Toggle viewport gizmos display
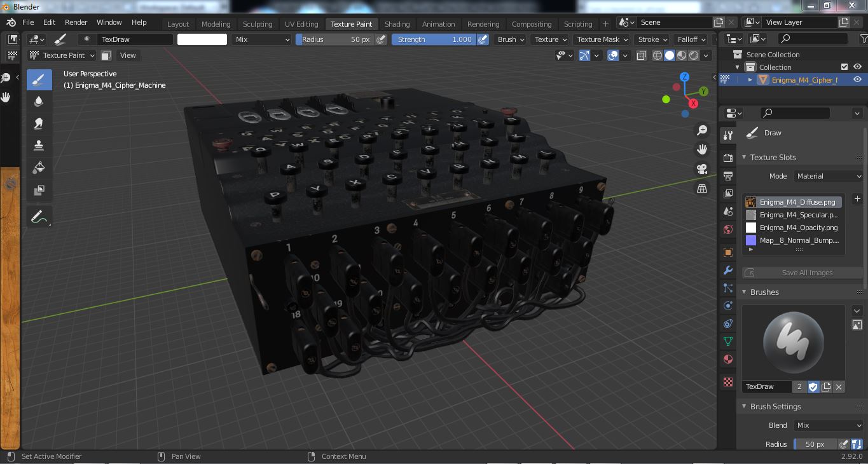Screen dimensions: 868x464 (584, 55)
